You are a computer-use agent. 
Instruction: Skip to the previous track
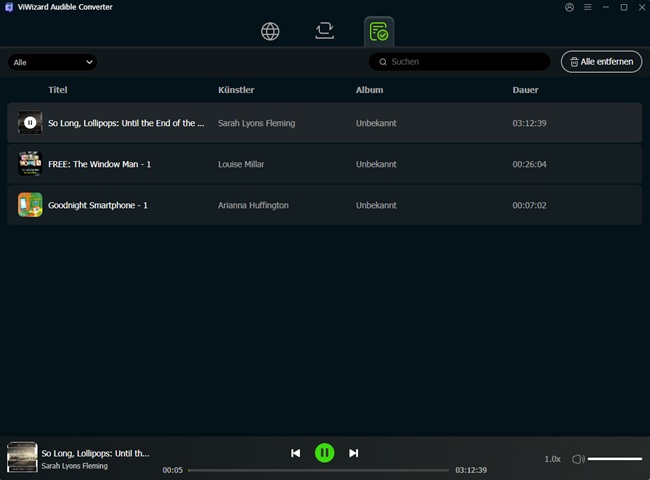click(x=296, y=453)
